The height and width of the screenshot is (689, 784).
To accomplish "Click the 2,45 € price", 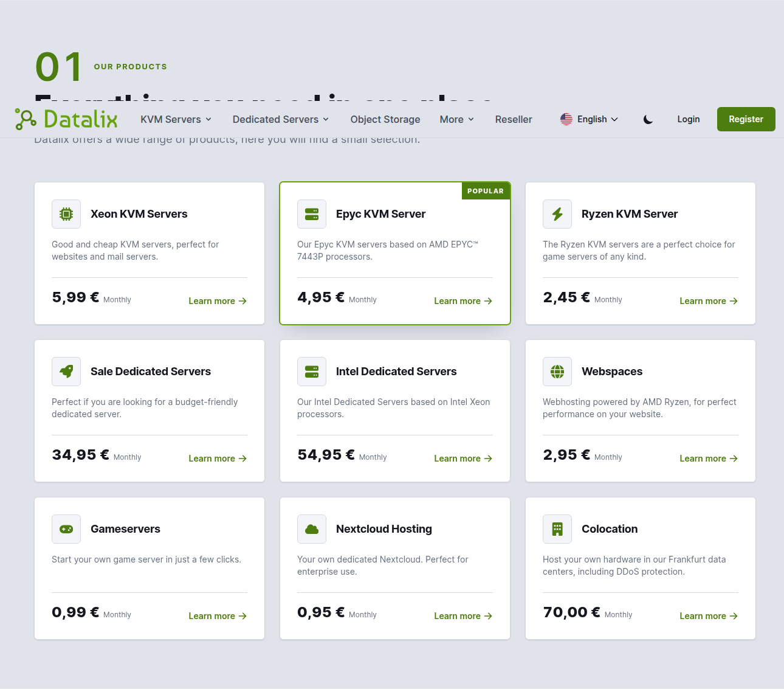I will (x=566, y=297).
